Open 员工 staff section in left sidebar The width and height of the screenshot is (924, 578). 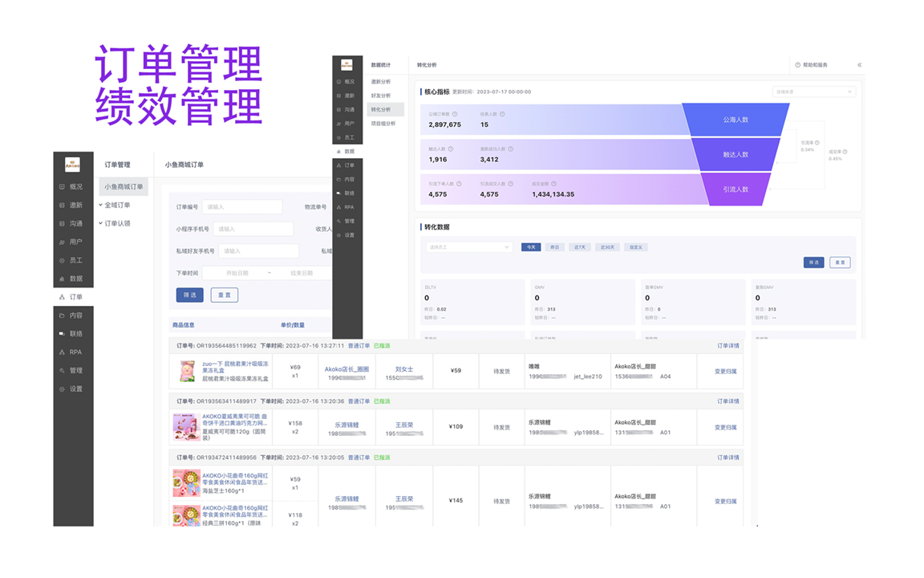pos(75,260)
